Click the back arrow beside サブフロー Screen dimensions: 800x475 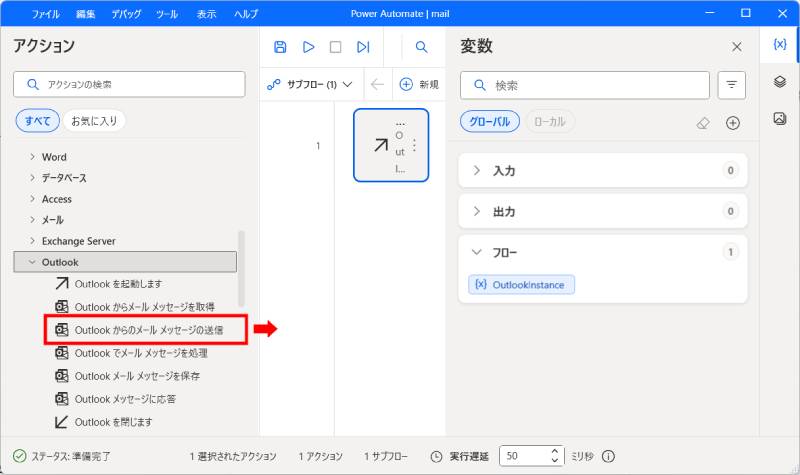coord(377,84)
